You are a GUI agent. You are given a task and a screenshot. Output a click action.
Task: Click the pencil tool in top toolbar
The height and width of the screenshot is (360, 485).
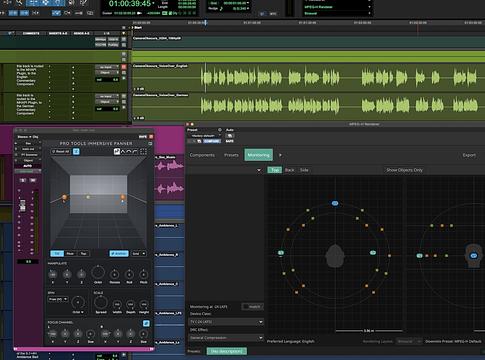[x=83, y=3]
